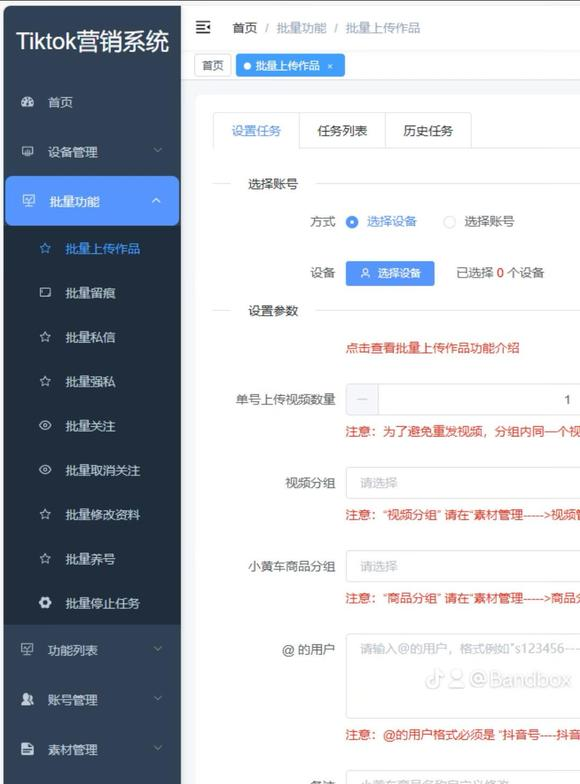Open the 首页 page tag

coord(212,66)
